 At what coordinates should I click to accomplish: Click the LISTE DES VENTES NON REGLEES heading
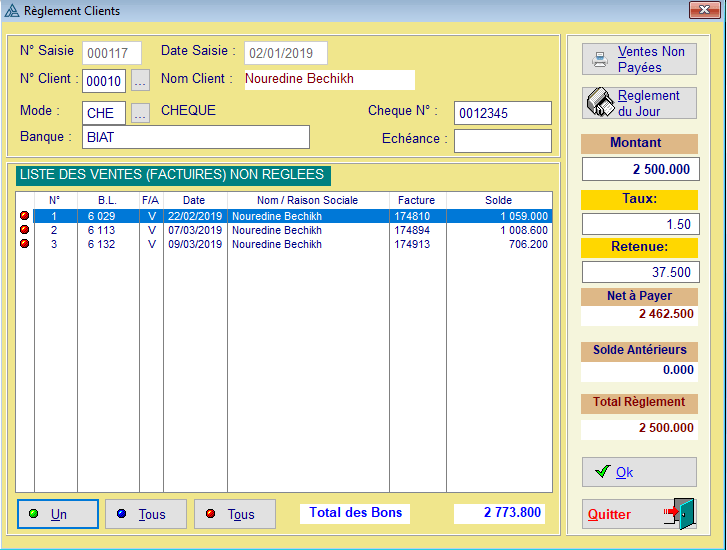click(173, 175)
